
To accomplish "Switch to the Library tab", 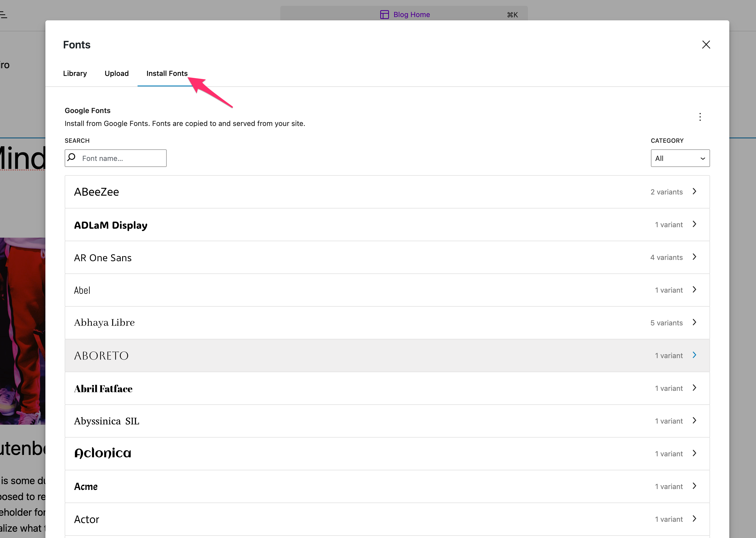I will [x=75, y=73].
